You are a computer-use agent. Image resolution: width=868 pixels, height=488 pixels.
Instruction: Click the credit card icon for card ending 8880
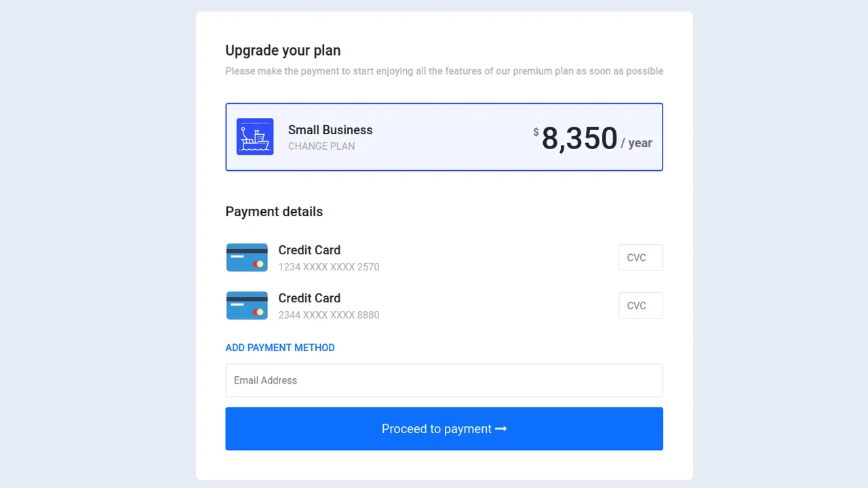click(x=247, y=306)
